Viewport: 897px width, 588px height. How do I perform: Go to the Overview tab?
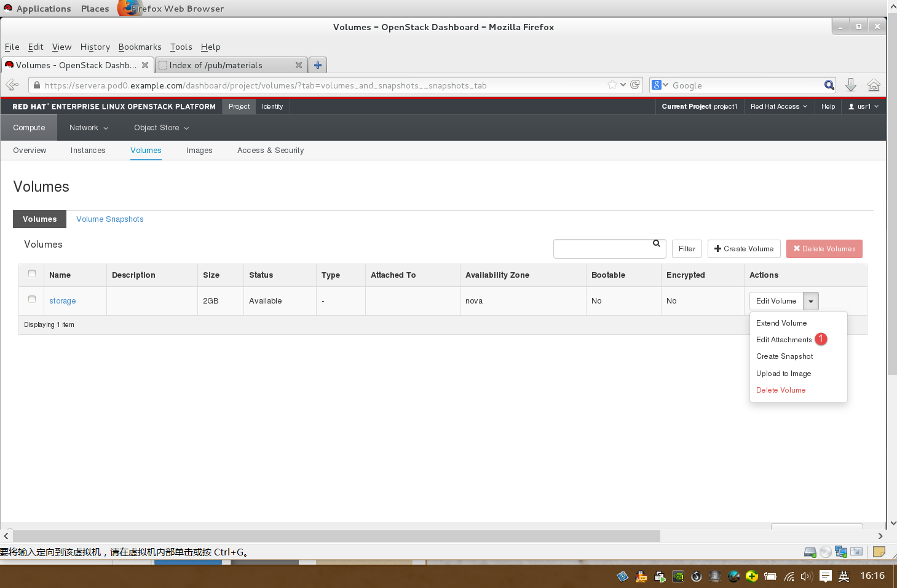[30, 151]
